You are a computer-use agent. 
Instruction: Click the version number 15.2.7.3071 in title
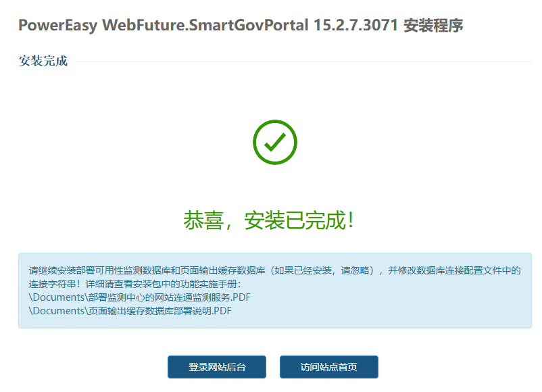pos(355,26)
